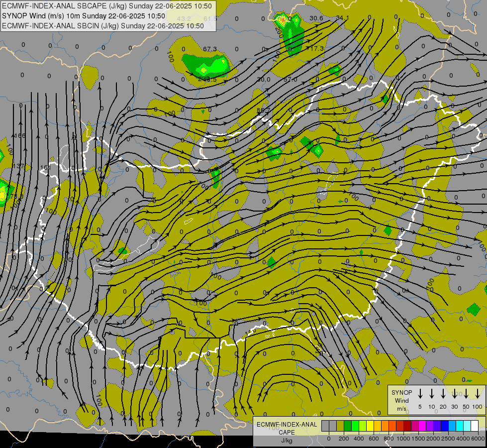The width and height of the screenshot is (487, 448).
Task: Pick the cyan swatch before the 4000 tick
Action: [460, 426]
